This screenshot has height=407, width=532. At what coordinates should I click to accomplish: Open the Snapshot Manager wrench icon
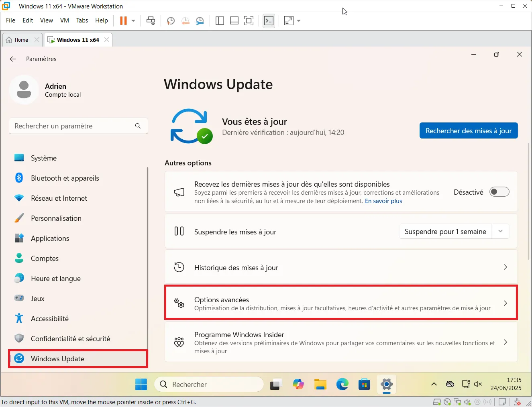(200, 21)
